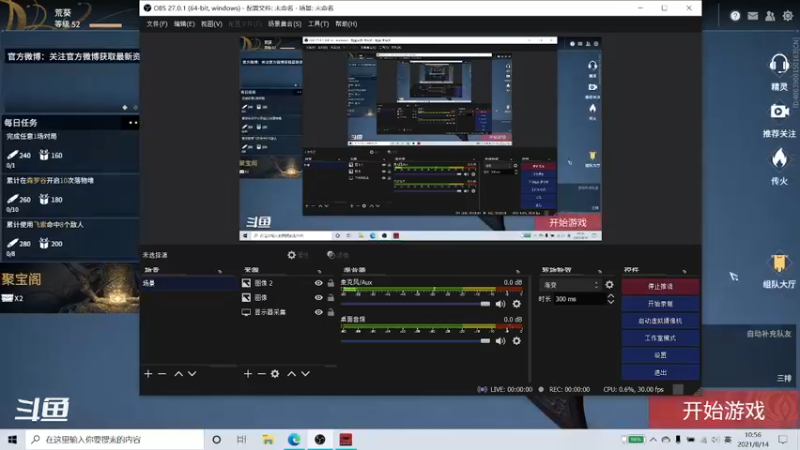Add a new source with the Sources plus icon
Image resolution: width=800 pixels, height=450 pixels.
248,374
